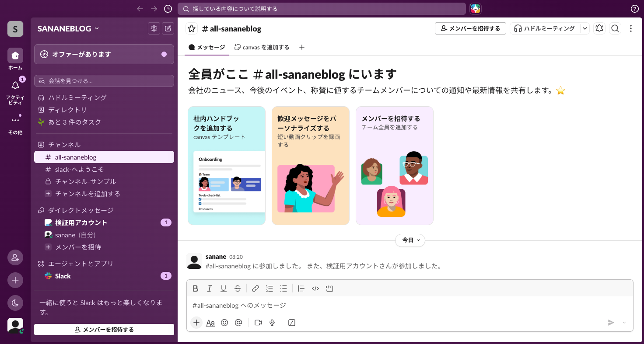Open あと 3 件のタスク

[104, 122]
